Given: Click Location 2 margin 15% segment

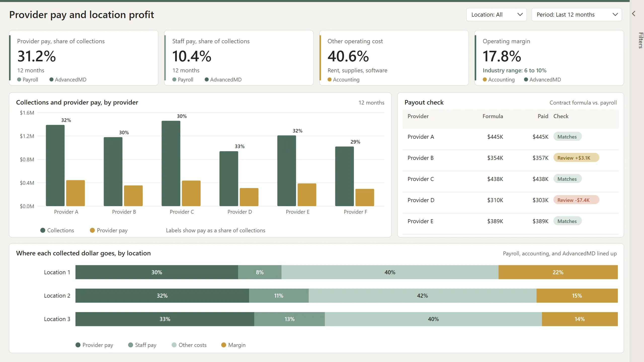Looking at the screenshot, I should point(577,296).
